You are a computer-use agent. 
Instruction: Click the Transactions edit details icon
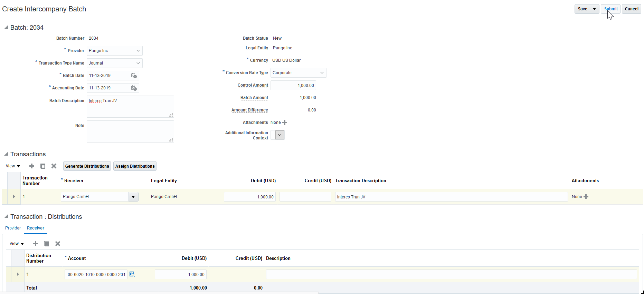(x=43, y=166)
